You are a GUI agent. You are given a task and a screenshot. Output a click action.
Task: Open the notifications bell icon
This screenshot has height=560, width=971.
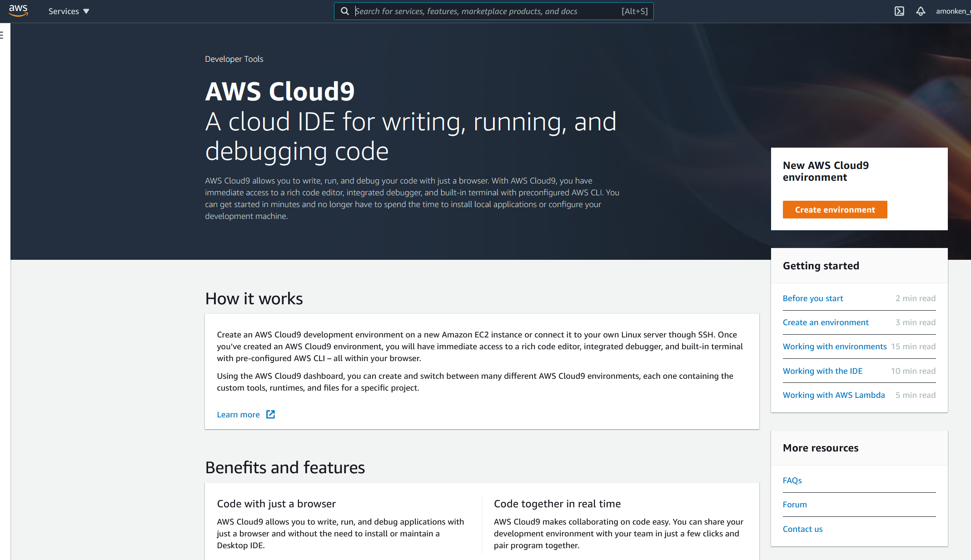point(921,11)
